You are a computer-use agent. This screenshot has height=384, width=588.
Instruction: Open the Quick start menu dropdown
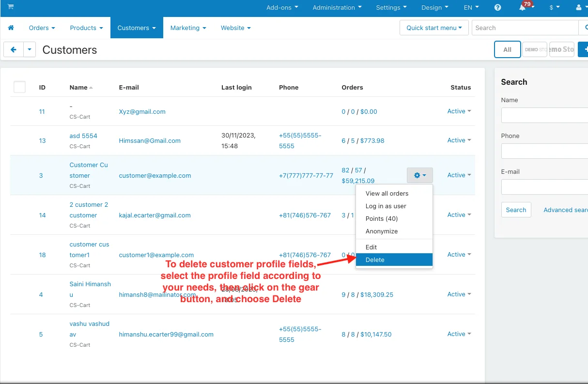[x=434, y=28]
